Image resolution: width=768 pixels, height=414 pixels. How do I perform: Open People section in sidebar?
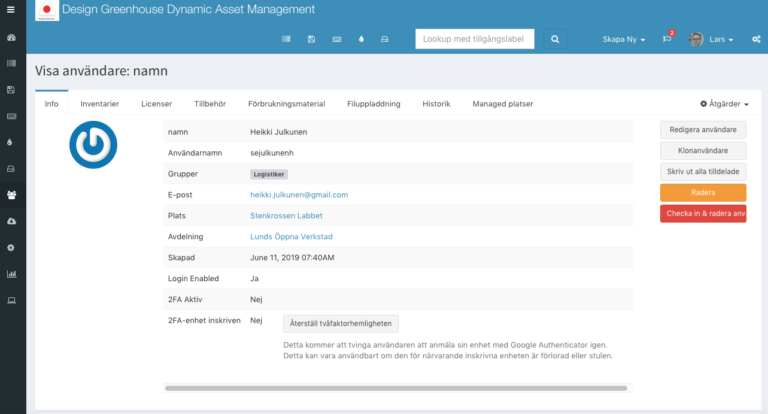point(11,195)
